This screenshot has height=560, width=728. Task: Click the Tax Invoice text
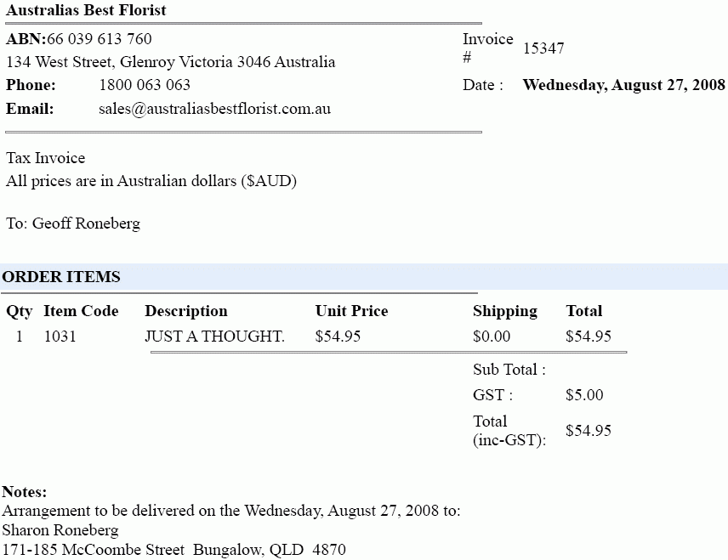[46, 158]
